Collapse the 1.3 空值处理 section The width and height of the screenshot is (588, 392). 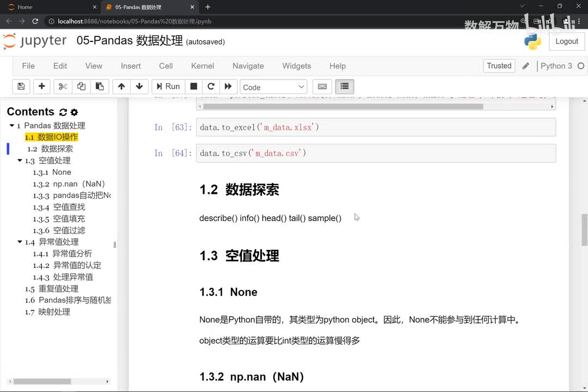coord(20,161)
